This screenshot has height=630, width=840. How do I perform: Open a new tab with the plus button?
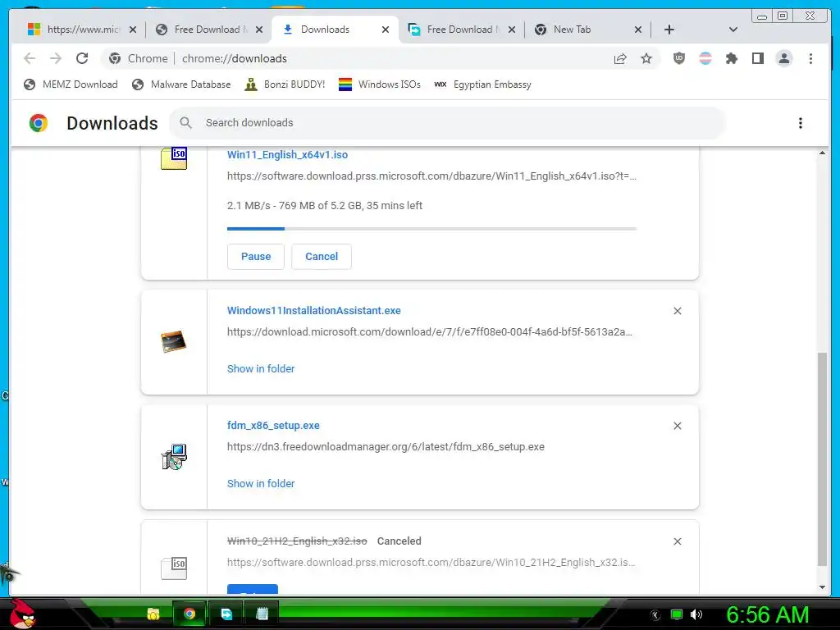click(669, 30)
